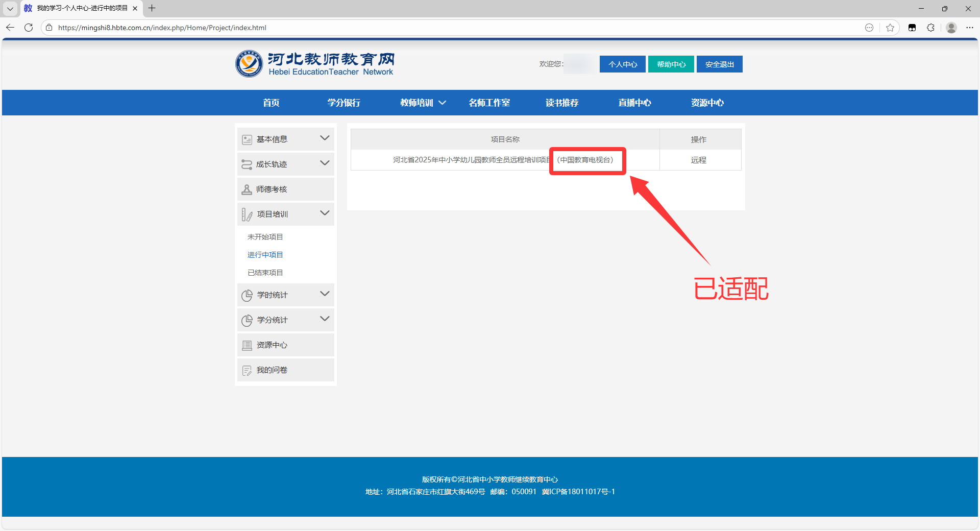Go to 学分银行 in the navigation bar
Screen dimensions: 980x531
(344, 103)
